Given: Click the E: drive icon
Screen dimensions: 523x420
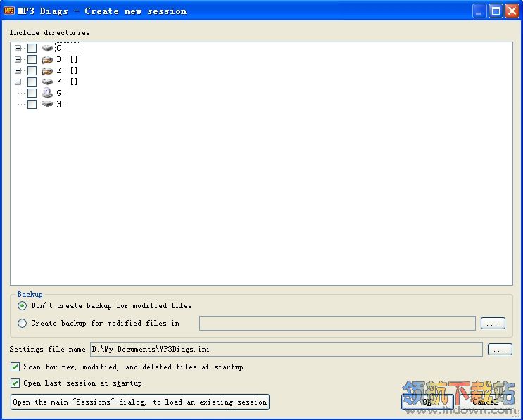Looking at the screenshot, I should click(x=47, y=70).
